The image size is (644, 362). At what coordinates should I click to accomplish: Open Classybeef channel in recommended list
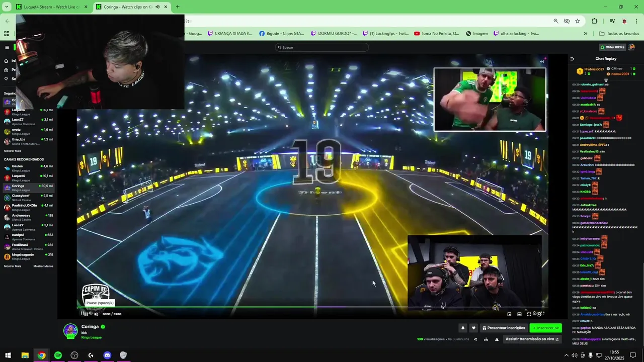coord(29,198)
